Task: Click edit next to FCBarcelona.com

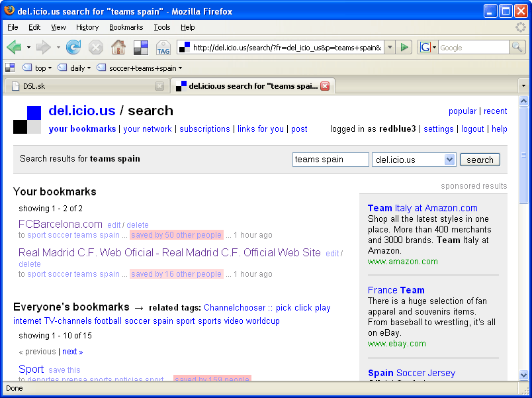Action: pos(114,225)
